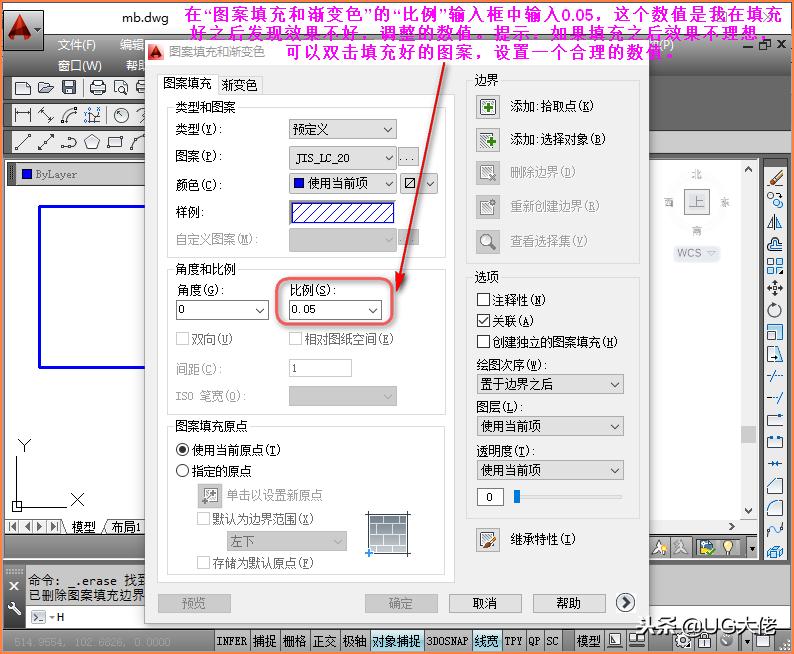Open the 比例 scale dropdown arrow
This screenshot has width=794, height=654.
pos(373,310)
